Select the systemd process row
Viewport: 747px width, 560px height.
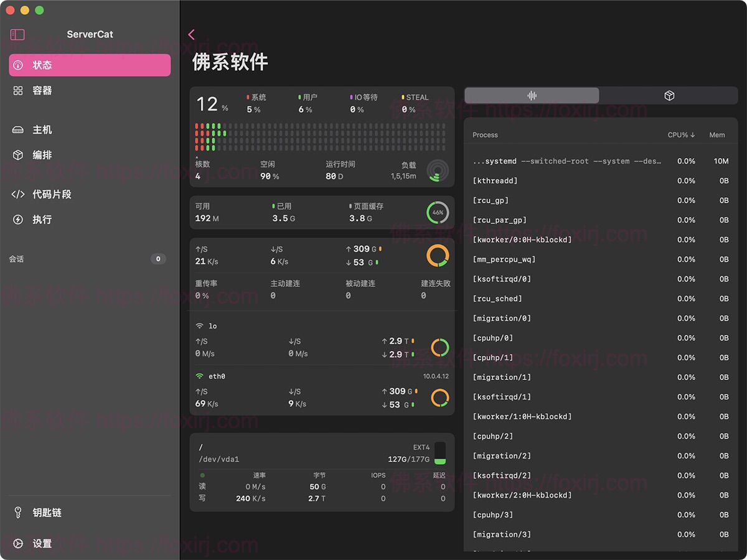pyautogui.click(x=566, y=161)
